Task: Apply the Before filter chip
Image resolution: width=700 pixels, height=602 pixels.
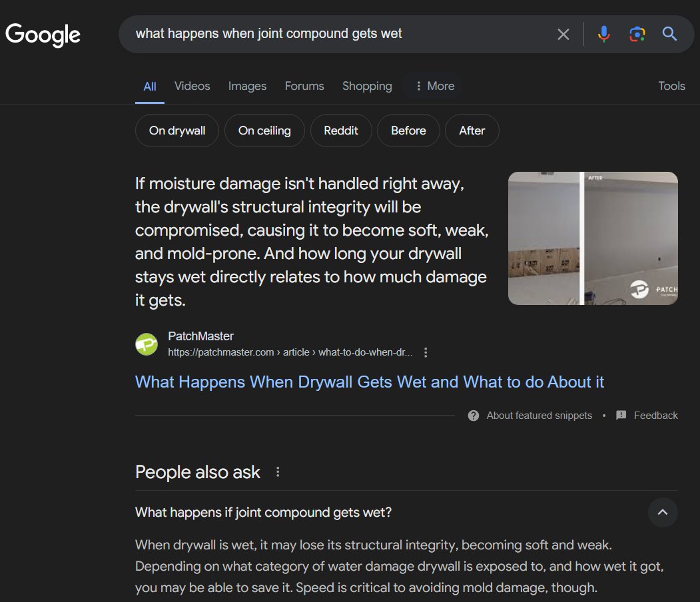Action: click(408, 131)
